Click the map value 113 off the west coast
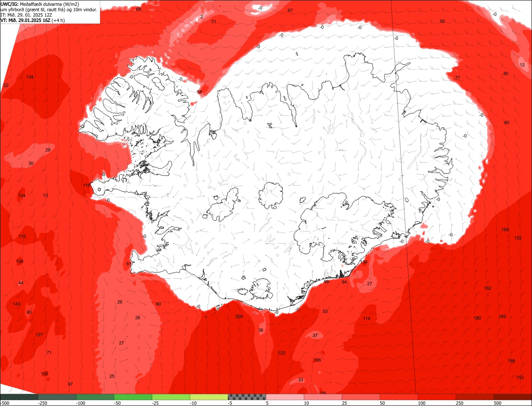Viewport: 532px width, 406px height. click(x=22, y=236)
